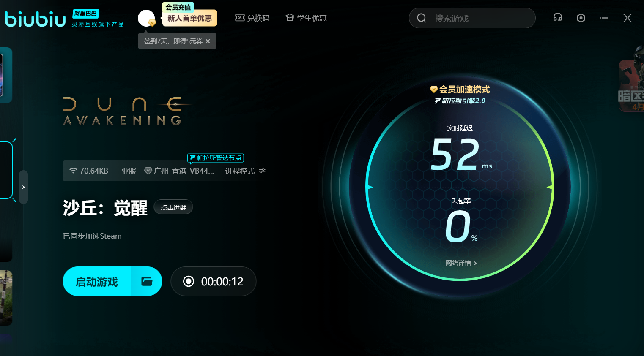Expand the left sidebar game list
The height and width of the screenshot is (356, 644).
pos(24,187)
